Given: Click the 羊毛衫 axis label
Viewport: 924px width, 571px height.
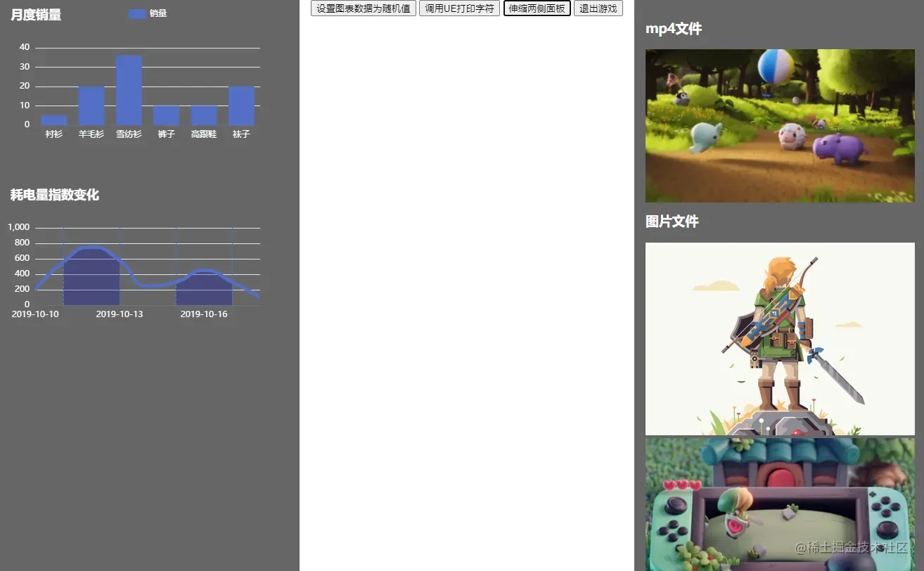Looking at the screenshot, I should 91,134.
